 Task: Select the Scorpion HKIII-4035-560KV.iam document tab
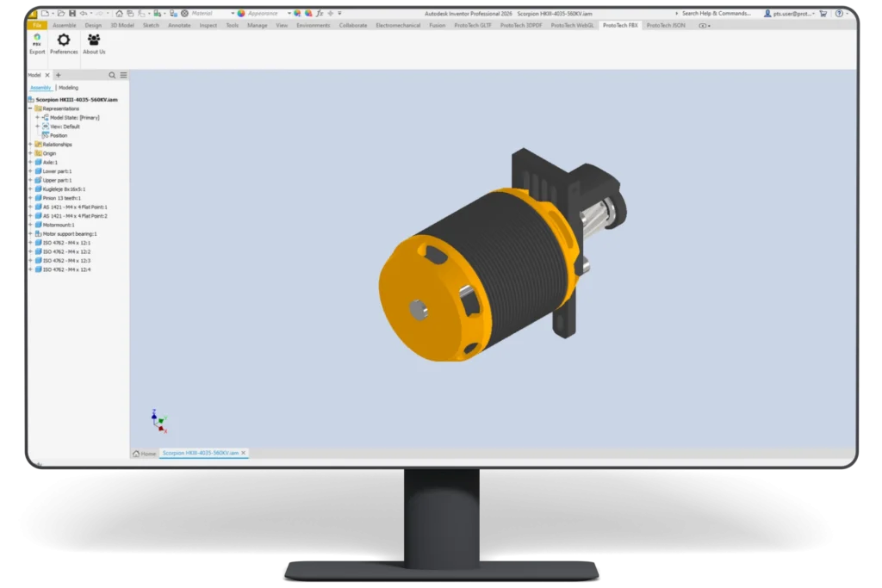pos(202,452)
